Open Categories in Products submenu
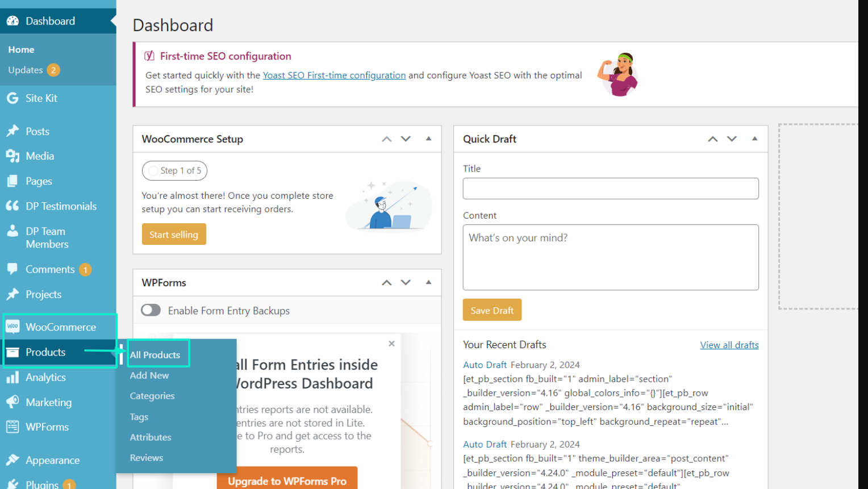The width and height of the screenshot is (868, 489). (152, 396)
